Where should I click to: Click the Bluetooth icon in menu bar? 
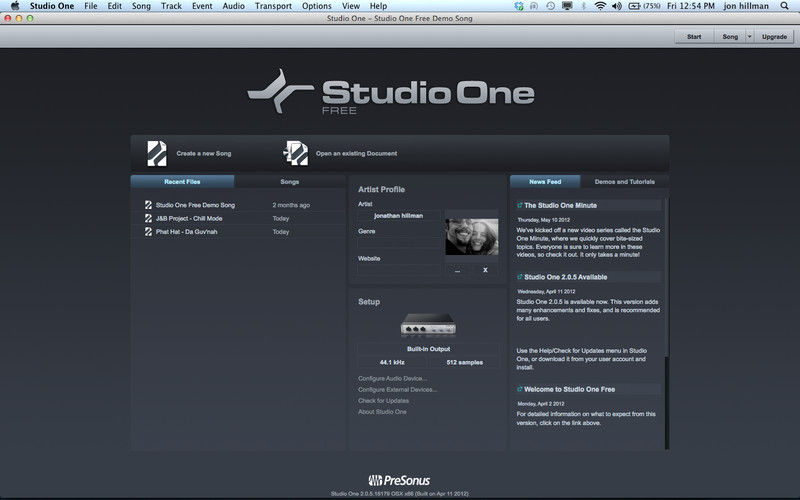(x=584, y=6)
